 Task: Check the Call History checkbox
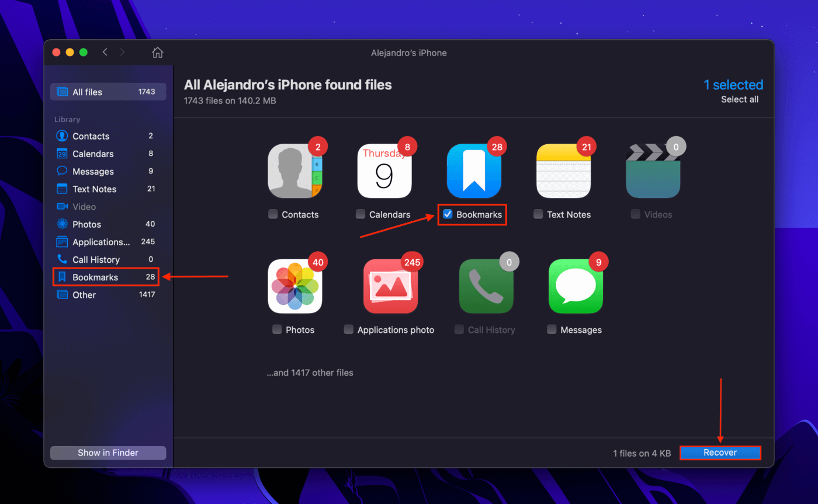point(459,329)
